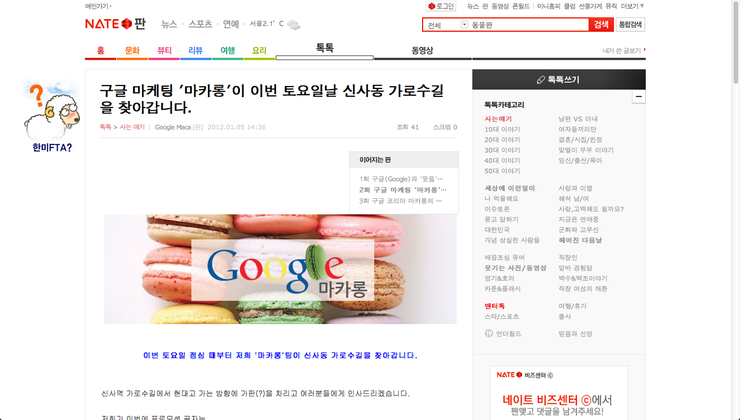Click the 통합검색 button
This screenshot has width=740, height=420.
[631, 24]
